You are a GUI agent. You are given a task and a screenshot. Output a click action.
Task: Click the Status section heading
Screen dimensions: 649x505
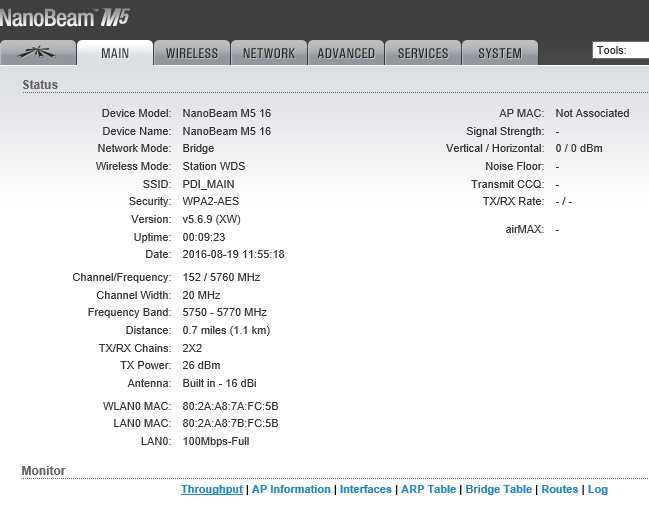pos(40,85)
